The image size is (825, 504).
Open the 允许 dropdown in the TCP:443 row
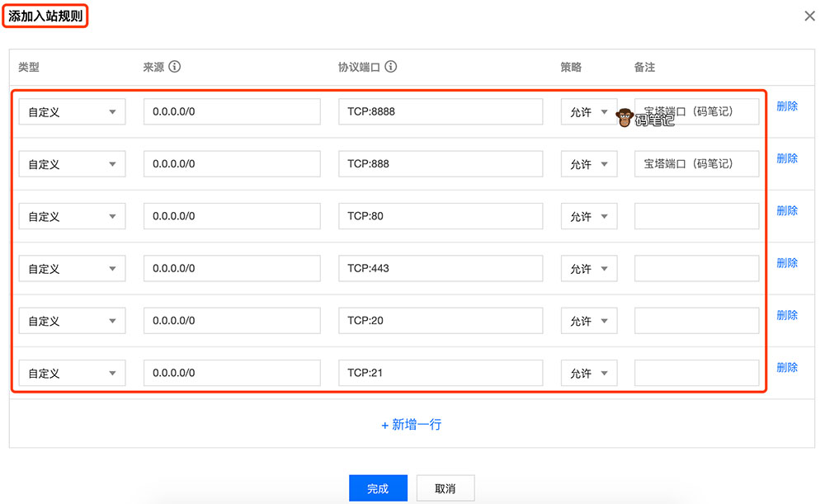click(589, 268)
